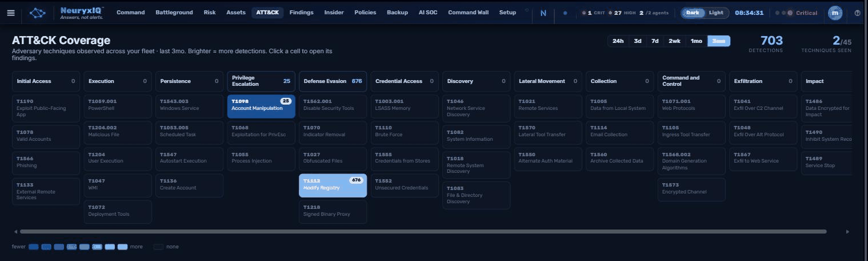The width and height of the screenshot is (868, 261).
Task: Go to the Insider tab
Action: [334, 13]
